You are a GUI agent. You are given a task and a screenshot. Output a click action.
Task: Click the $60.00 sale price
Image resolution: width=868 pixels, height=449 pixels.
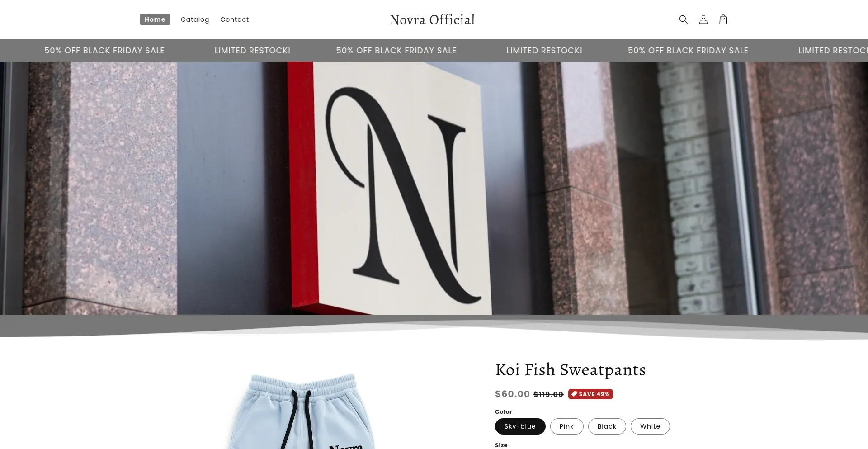(x=512, y=394)
